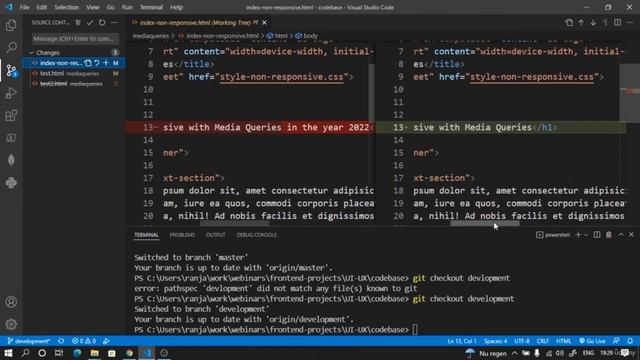The height and width of the screenshot is (360, 640).
Task: Open notifications bell in status bar
Action: (630, 341)
